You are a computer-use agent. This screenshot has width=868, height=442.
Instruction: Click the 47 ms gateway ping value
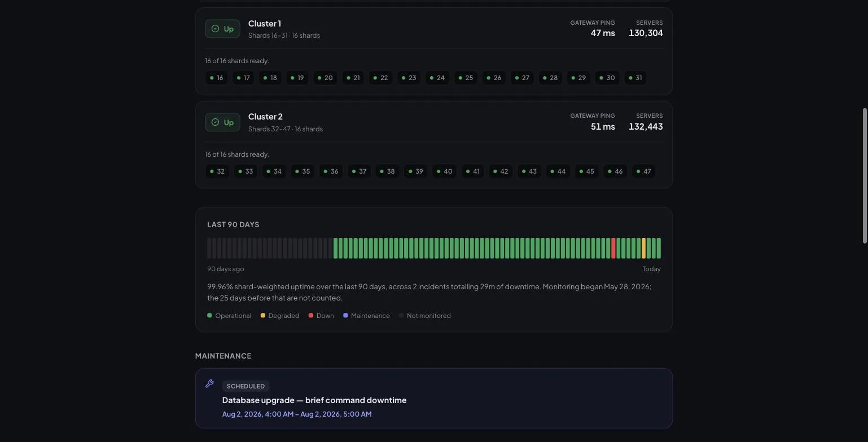click(x=603, y=33)
